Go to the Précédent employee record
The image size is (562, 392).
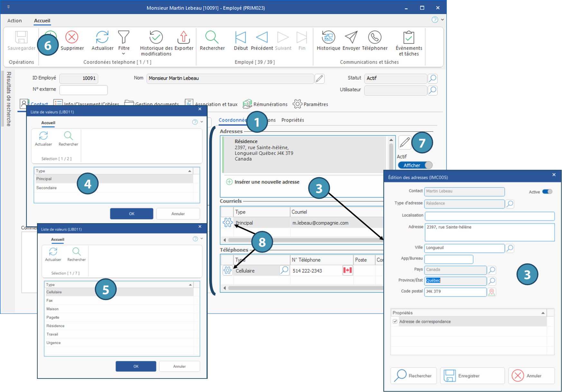click(262, 37)
